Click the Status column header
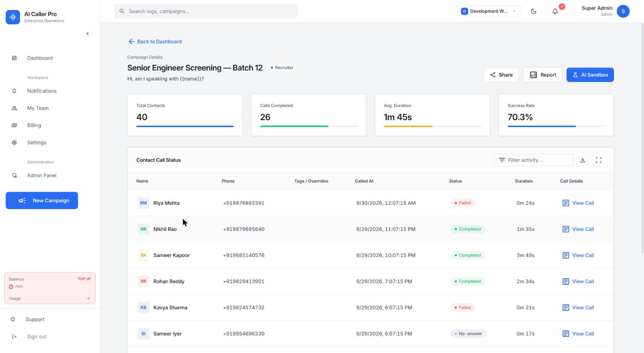The width and height of the screenshot is (644, 353). [455, 181]
